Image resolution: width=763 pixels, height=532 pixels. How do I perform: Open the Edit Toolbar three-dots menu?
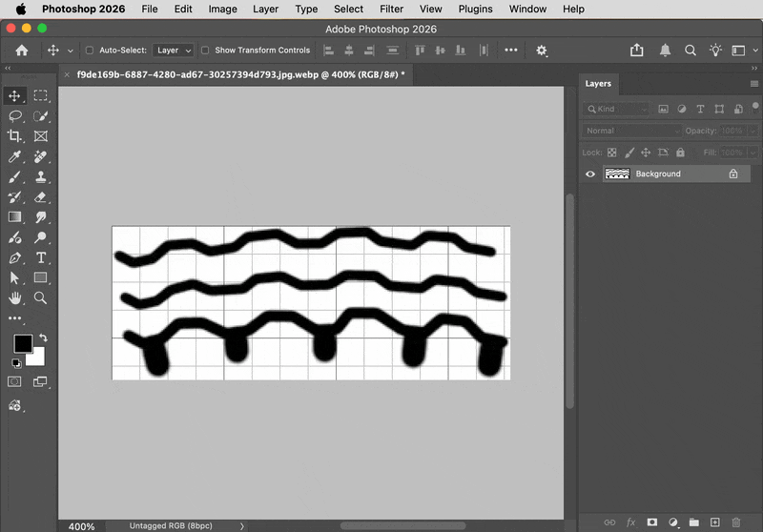tap(14, 318)
